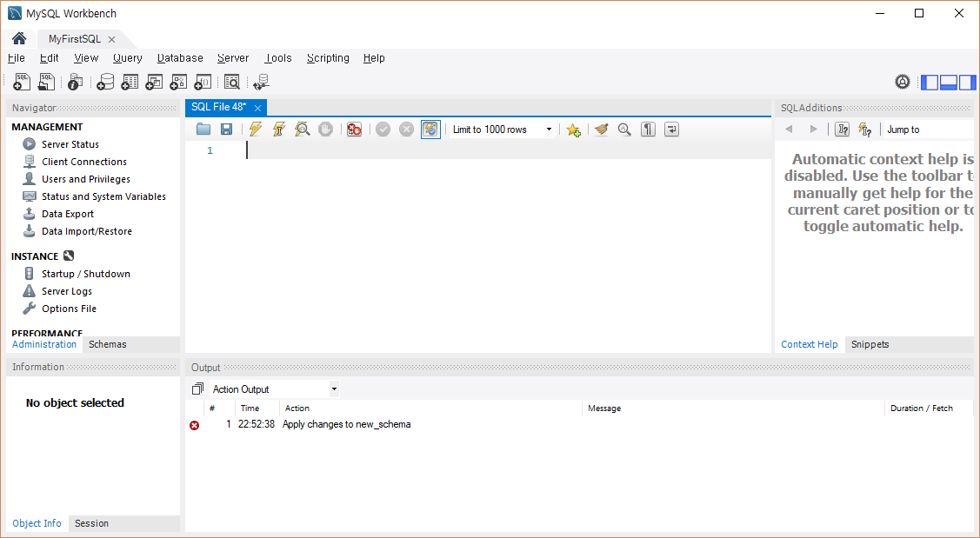Open the Query menu
The width and height of the screenshot is (980, 538).
tap(128, 58)
